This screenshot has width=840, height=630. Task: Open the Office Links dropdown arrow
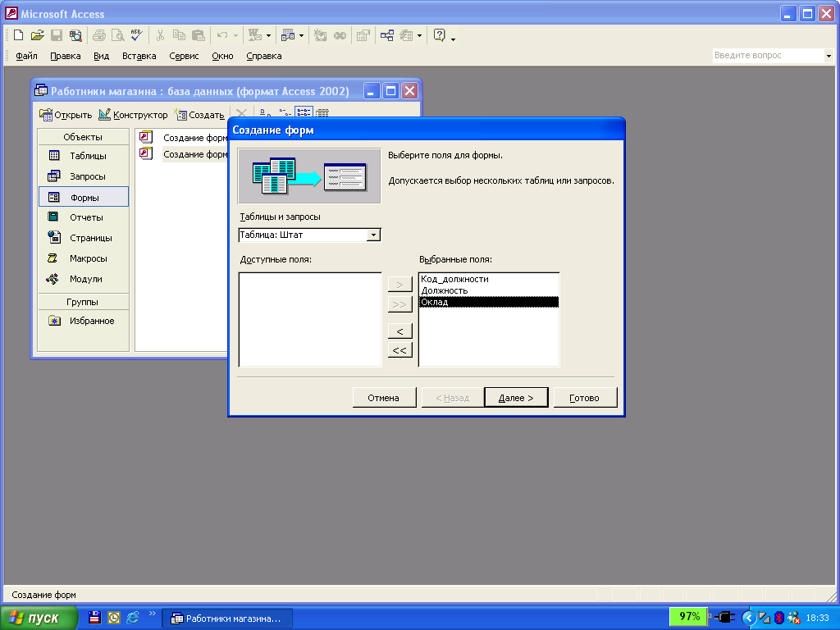pos(268,36)
